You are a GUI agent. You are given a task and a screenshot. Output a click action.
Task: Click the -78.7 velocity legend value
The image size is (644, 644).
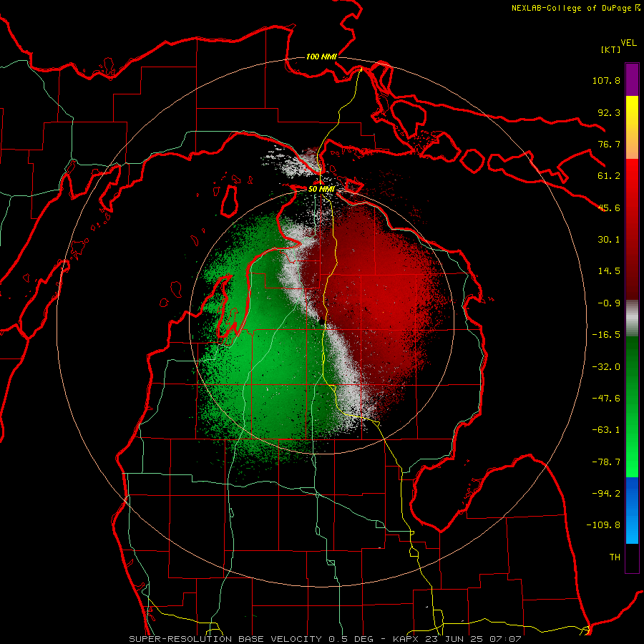click(606, 462)
